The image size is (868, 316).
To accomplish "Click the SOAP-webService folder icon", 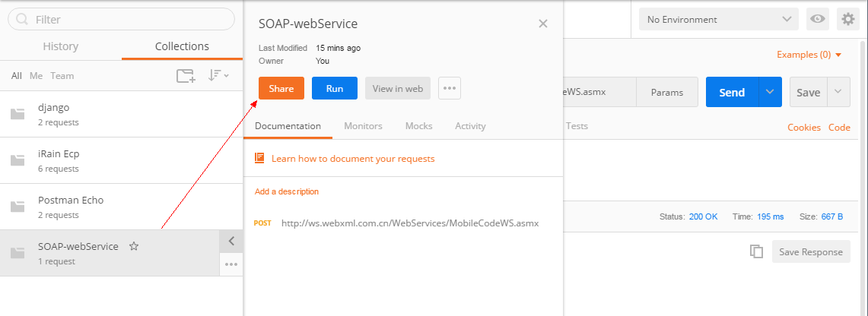I will click(17, 254).
